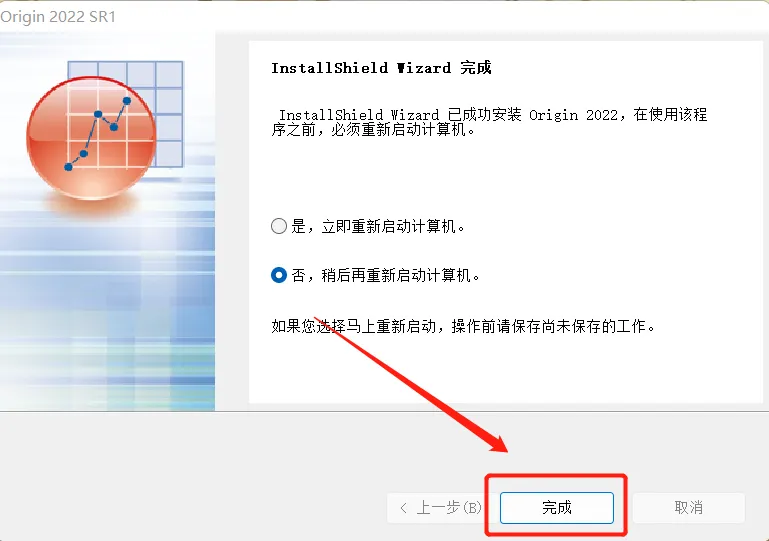Click the InstallShield Wizard 完成 heading

381,68
